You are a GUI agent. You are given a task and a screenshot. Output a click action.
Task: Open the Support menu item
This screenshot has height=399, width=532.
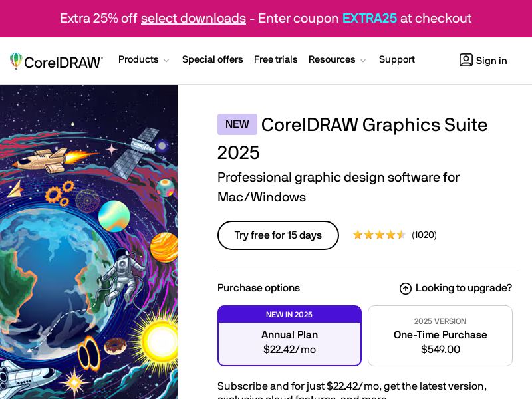point(397,59)
